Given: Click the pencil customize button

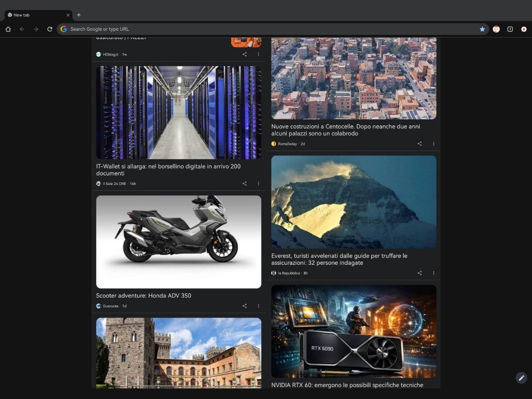Looking at the screenshot, I should (521, 378).
